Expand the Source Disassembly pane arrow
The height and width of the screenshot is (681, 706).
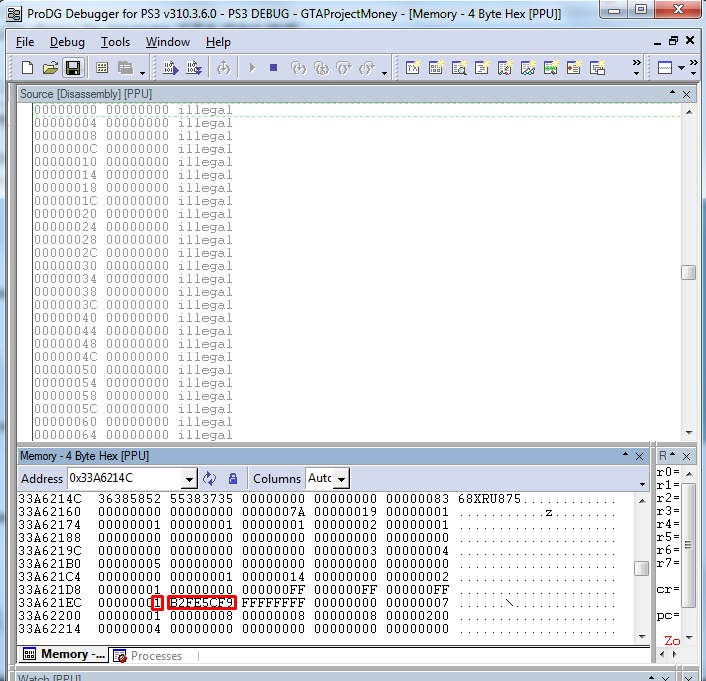[x=672, y=92]
